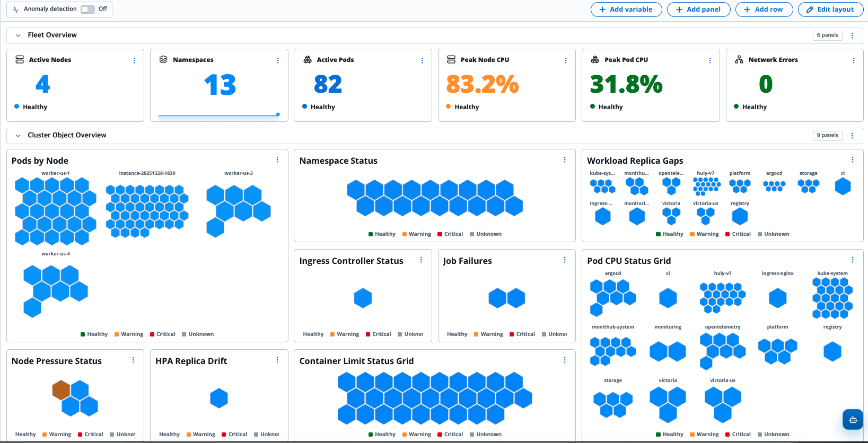Toggle Critical legend in Workload Replica Gaps
The height and width of the screenshot is (443, 868).
coord(738,234)
